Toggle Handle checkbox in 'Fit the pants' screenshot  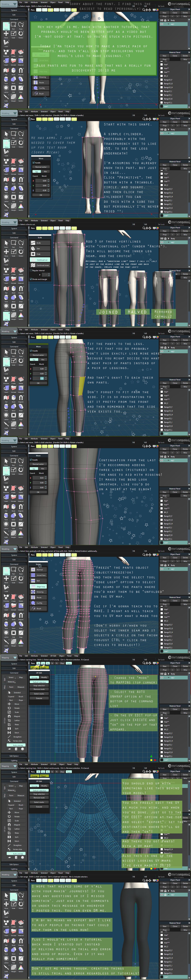pyautogui.click(x=31, y=351)
